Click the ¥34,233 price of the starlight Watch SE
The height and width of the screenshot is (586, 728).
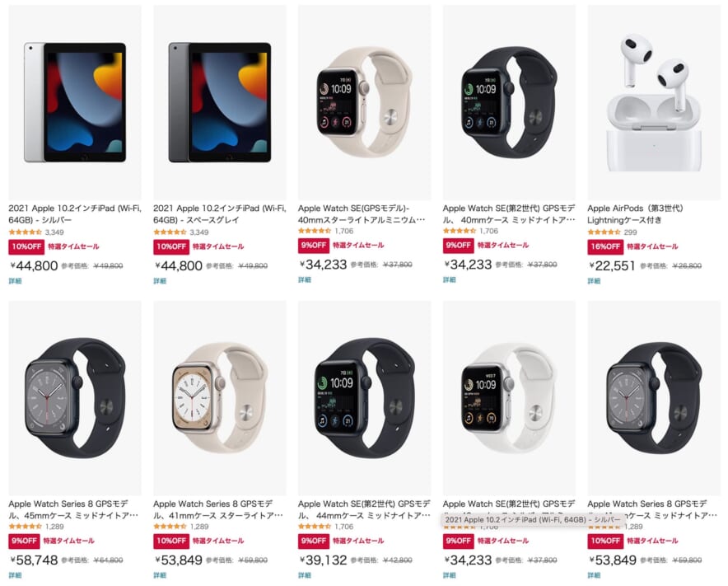point(323,265)
